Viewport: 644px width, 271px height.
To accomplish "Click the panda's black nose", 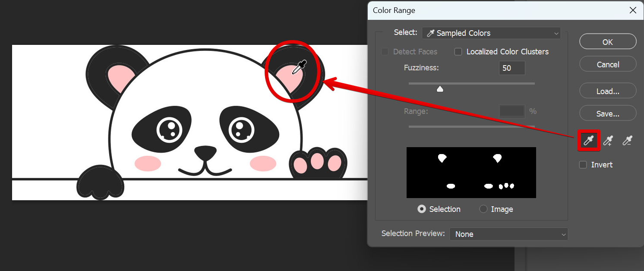I will [205, 152].
